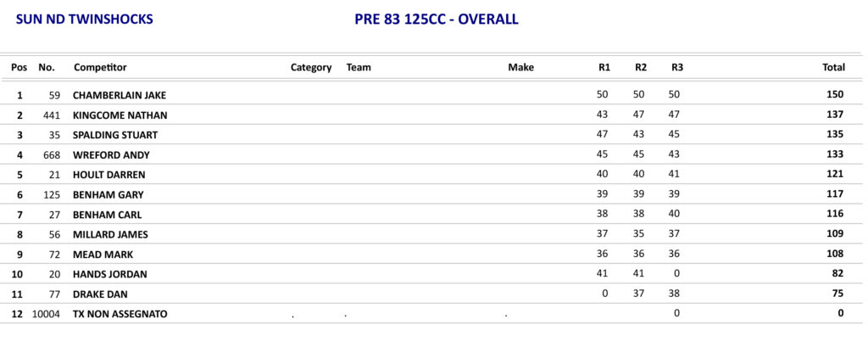Viewport: 868px width, 347px height.
Task: Select HOULT DARREN's total of 121
Action: pos(835,175)
